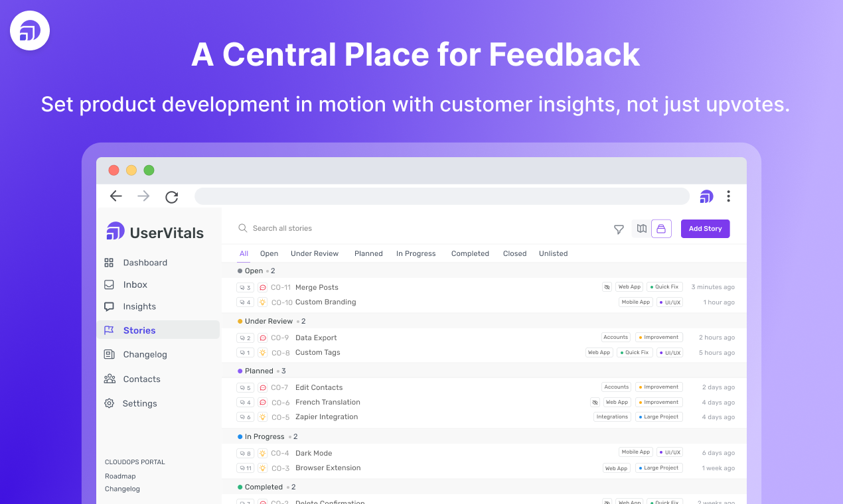Open the Roadmap portal link
This screenshot has width=843, height=504.
tap(120, 476)
